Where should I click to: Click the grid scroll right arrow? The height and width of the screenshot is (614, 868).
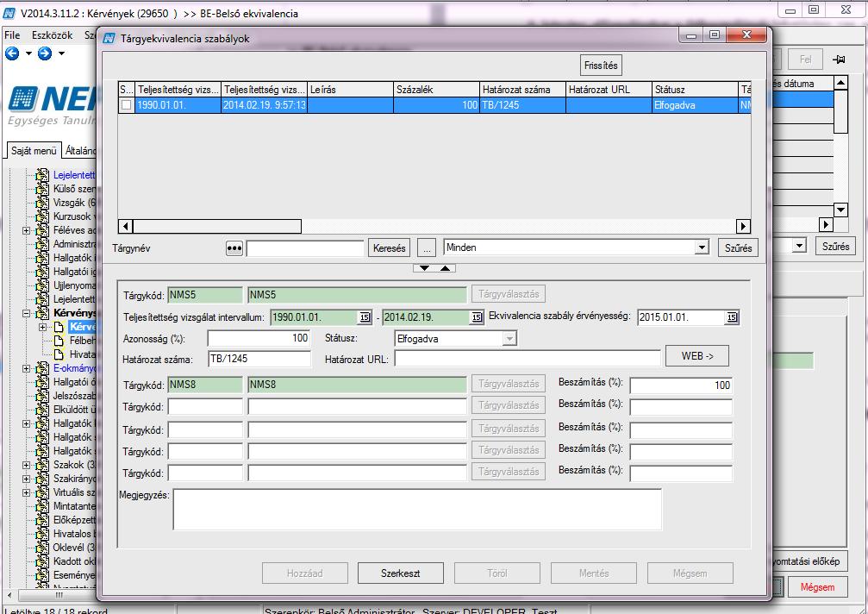(x=743, y=226)
